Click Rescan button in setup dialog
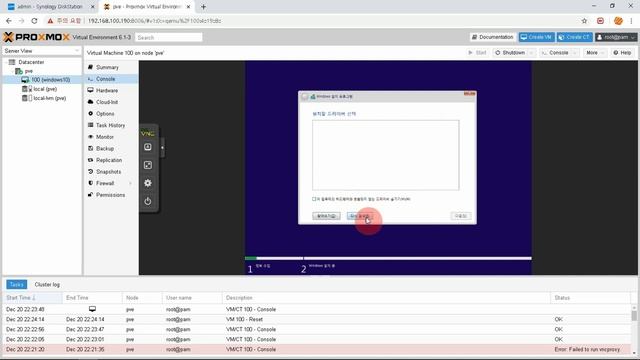Viewport: 640px width, 360px height. click(360, 216)
